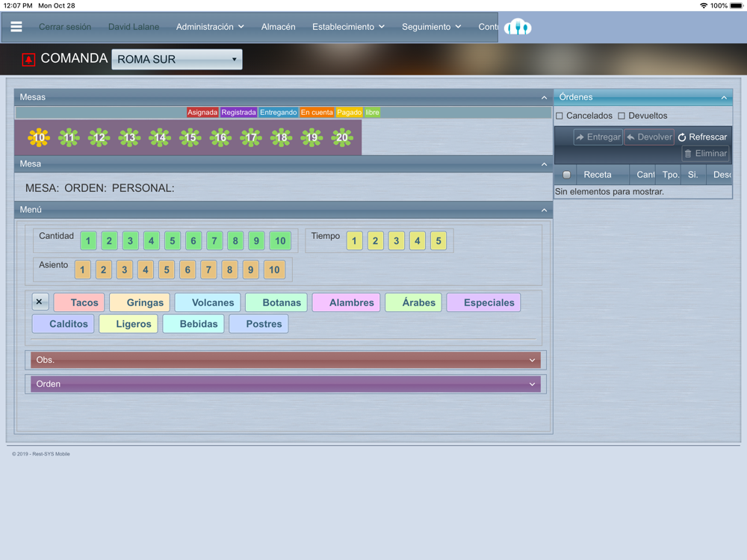Screen dimensions: 747x560
Task: Click the Registrada purple legend swatch
Action: point(239,113)
